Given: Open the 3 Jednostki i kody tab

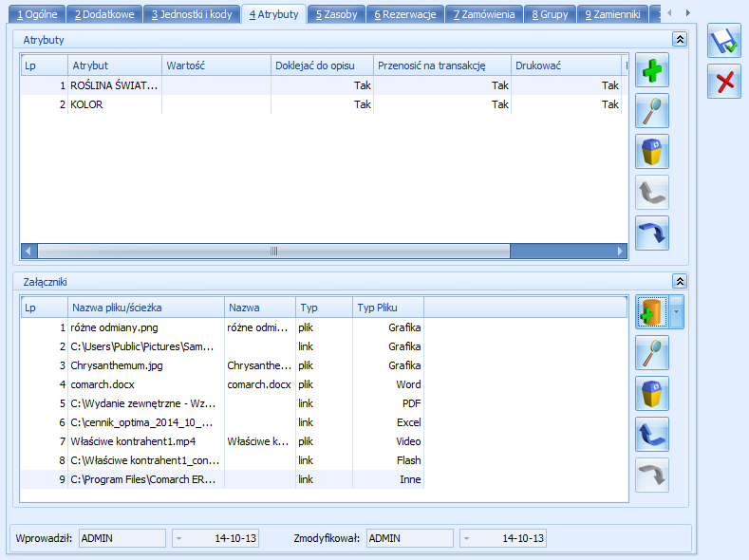Looking at the screenshot, I should pyautogui.click(x=192, y=14).
